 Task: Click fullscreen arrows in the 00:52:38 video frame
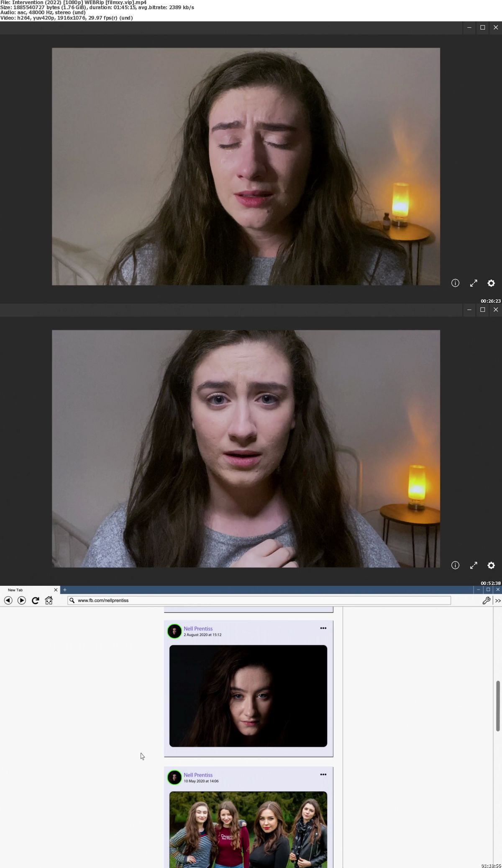click(474, 565)
